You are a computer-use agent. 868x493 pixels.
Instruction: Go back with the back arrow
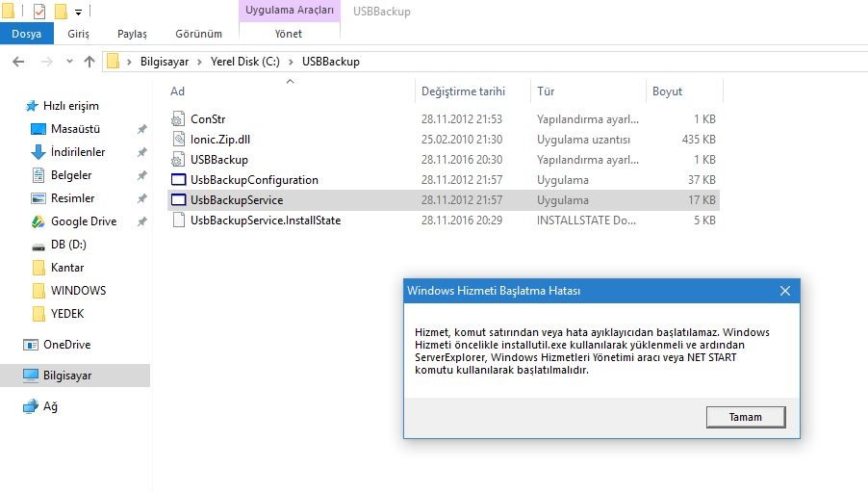[x=18, y=62]
